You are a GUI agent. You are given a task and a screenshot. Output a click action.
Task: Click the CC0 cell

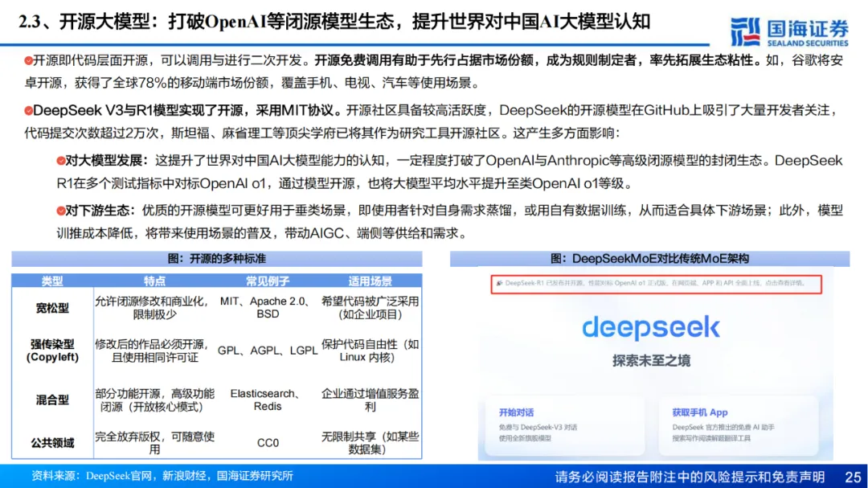click(268, 443)
